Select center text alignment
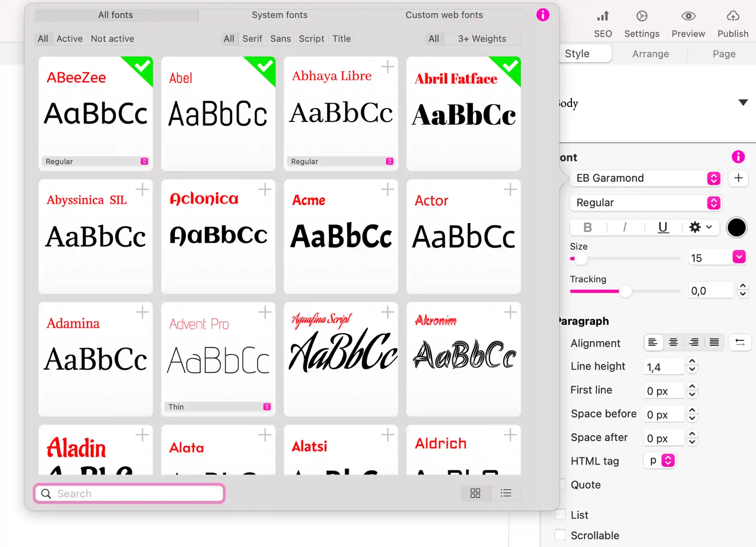This screenshot has width=756, height=547. tap(673, 343)
